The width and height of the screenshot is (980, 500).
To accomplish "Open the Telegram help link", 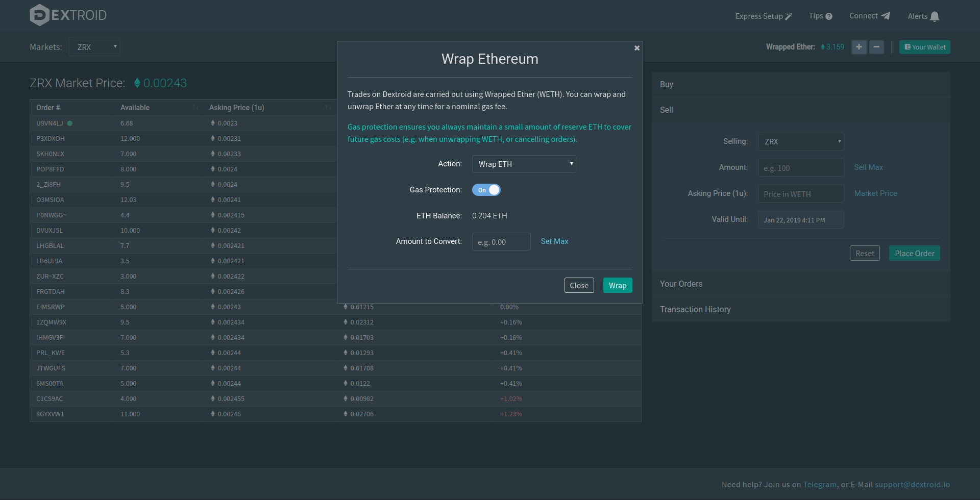I will pos(820,484).
